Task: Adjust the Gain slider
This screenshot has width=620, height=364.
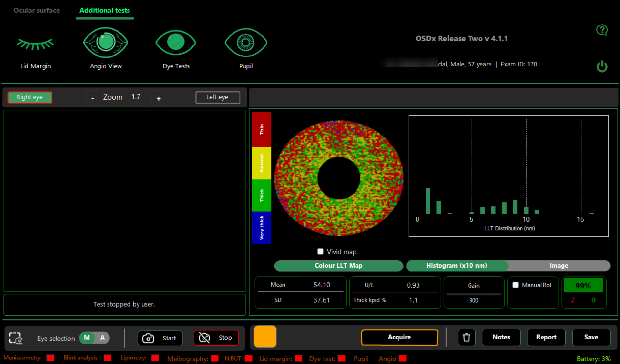Action: coord(474,294)
